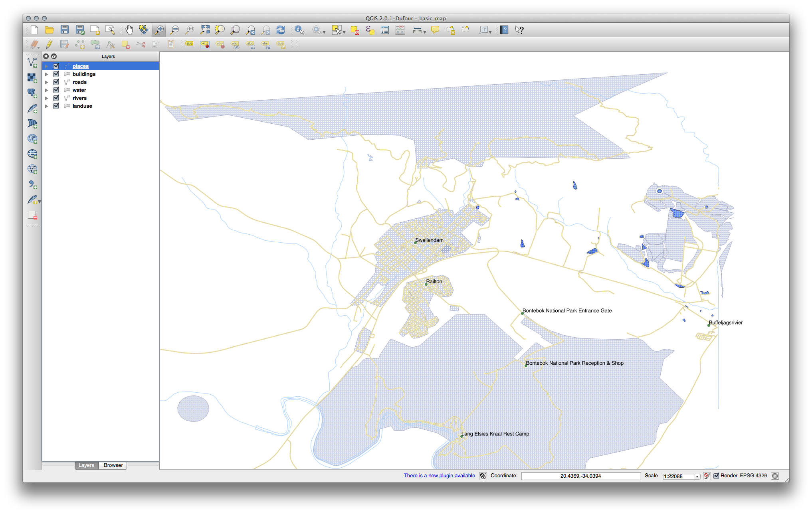This screenshot has width=812, height=514.
Task: Click the Scale input field
Action: coord(677,476)
